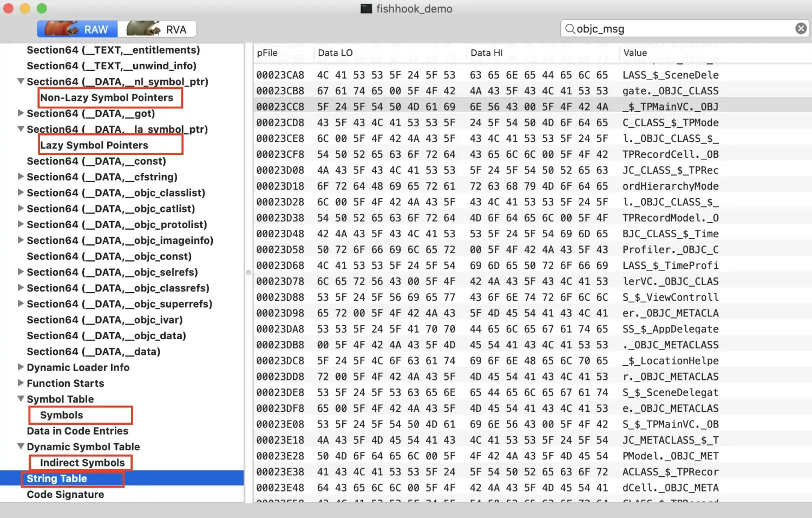This screenshot has height=518, width=812.
Task: Expand the __DATA,__got section triangle
Action: [x=21, y=113]
